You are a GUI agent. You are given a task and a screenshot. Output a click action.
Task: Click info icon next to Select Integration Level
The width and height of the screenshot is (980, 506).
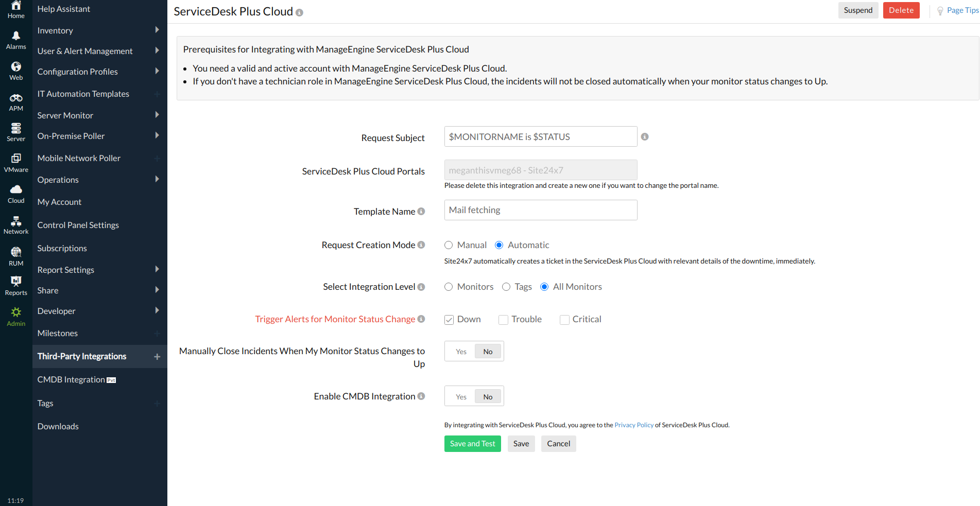click(421, 287)
